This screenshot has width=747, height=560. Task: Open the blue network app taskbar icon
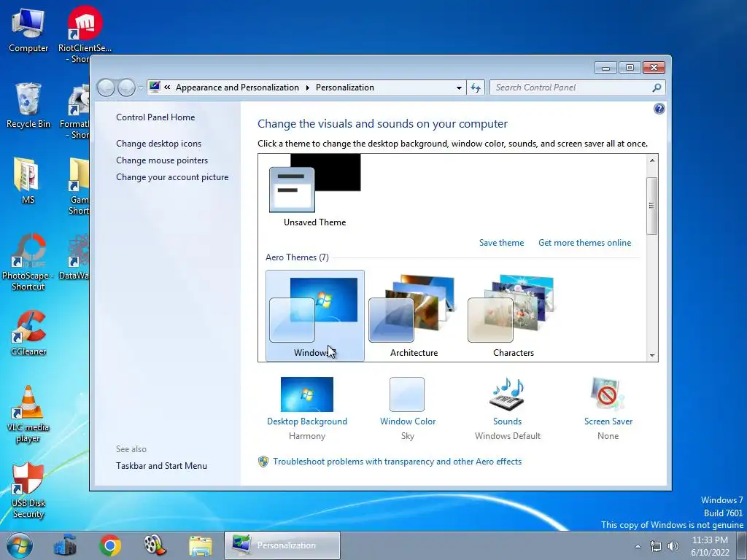(x=65, y=545)
